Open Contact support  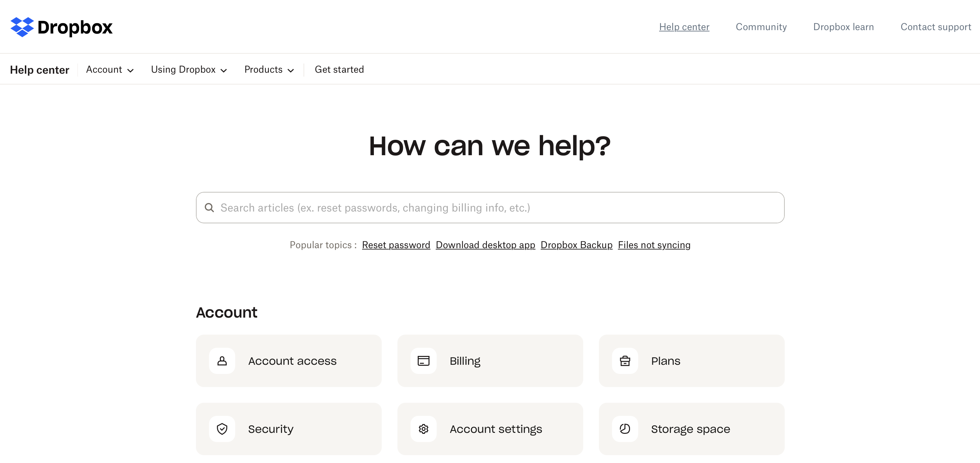pos(936,27)
